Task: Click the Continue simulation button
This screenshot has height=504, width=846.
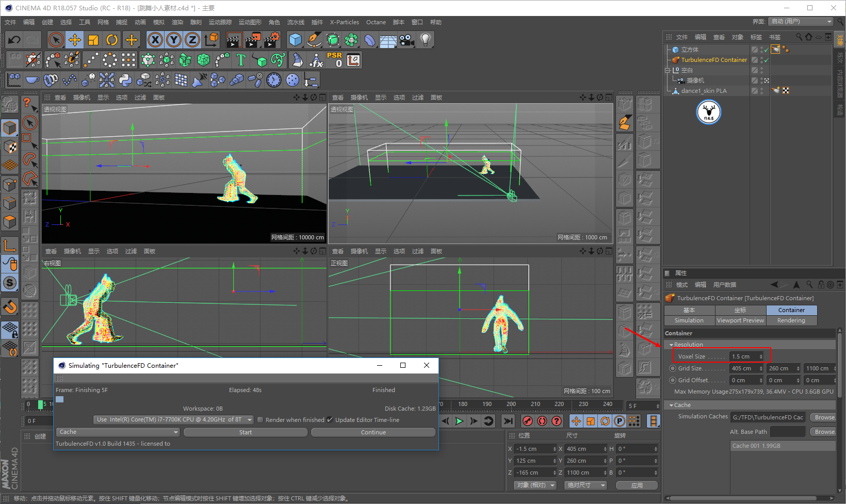Action: coord(373,432)
